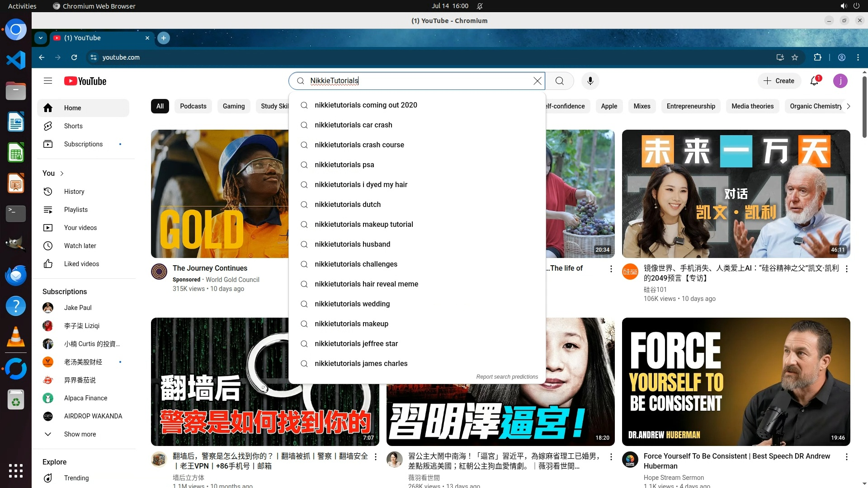Choose suggestion nikkietutorials makeup tutorial

point(363,225)
